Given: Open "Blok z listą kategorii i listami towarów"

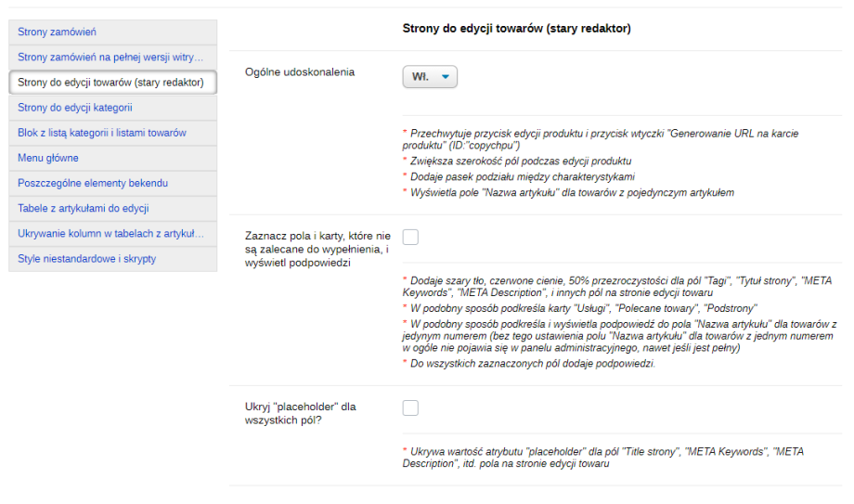Looking at the screenshot, I should [x=102, y=133].
